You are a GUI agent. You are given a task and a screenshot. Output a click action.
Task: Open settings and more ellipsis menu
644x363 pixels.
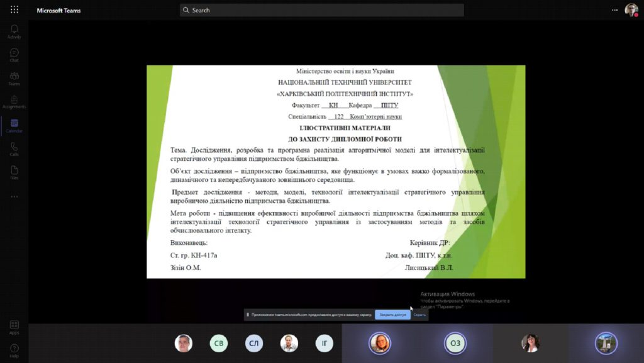[x=614, y=10]
